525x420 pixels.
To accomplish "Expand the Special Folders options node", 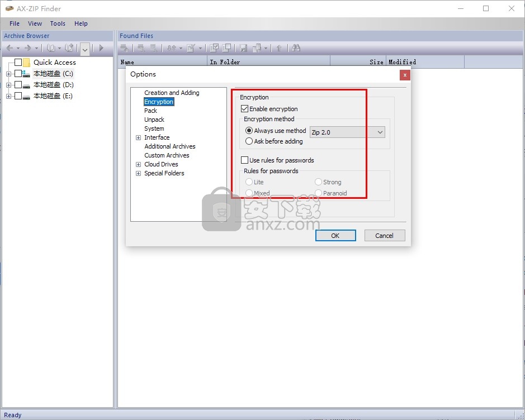I will [x=138, y=173].
